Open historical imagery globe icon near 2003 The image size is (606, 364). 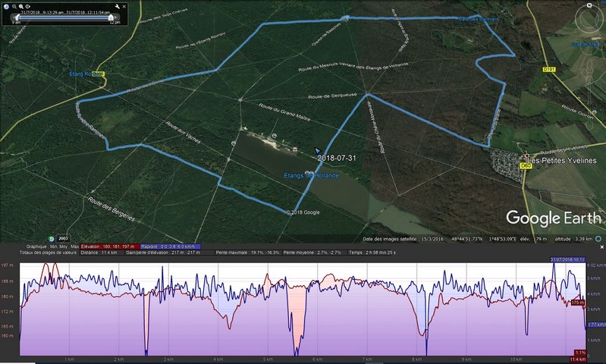click(x=52, y=238)
